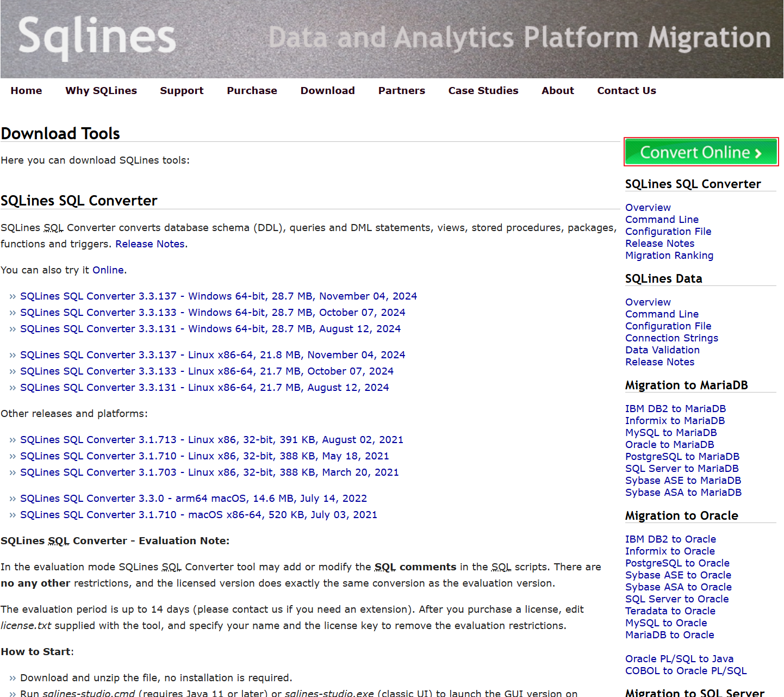Viewport: 784px width, 697px height.
Task: Download SQL Converter 3.3.137 Windows 64-bit
Action: coord(219,296)
